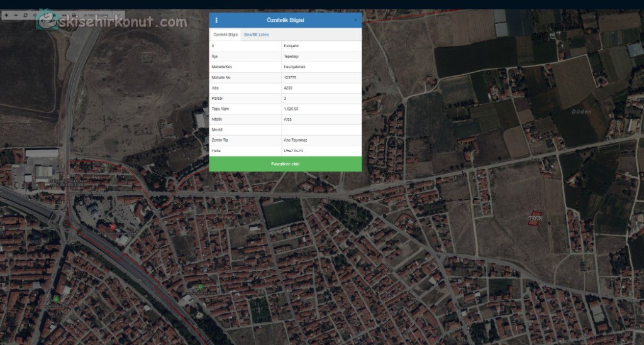Click the Zemin Tip row label
The height and width of the screenshot is (345, 644).
tap(219, 140)
